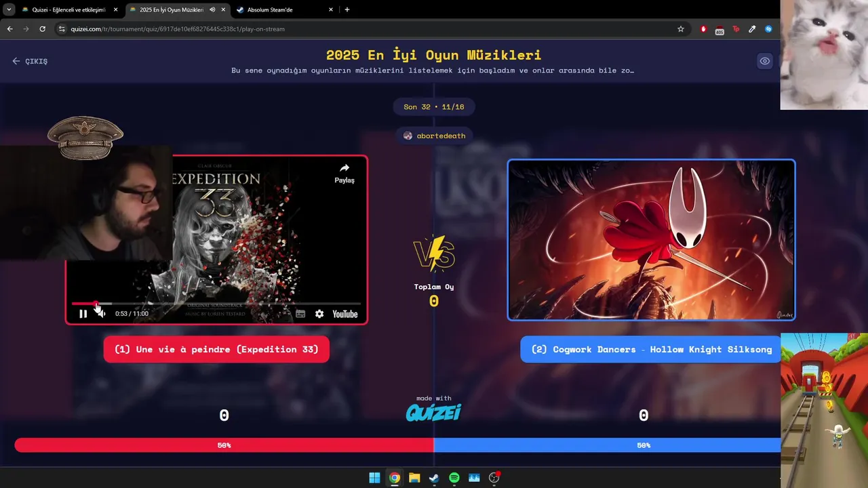868x488 pixels.
Task: Vote for Cogwork Dancers - Hollow Knight Silksong
Action: (651, 349)
